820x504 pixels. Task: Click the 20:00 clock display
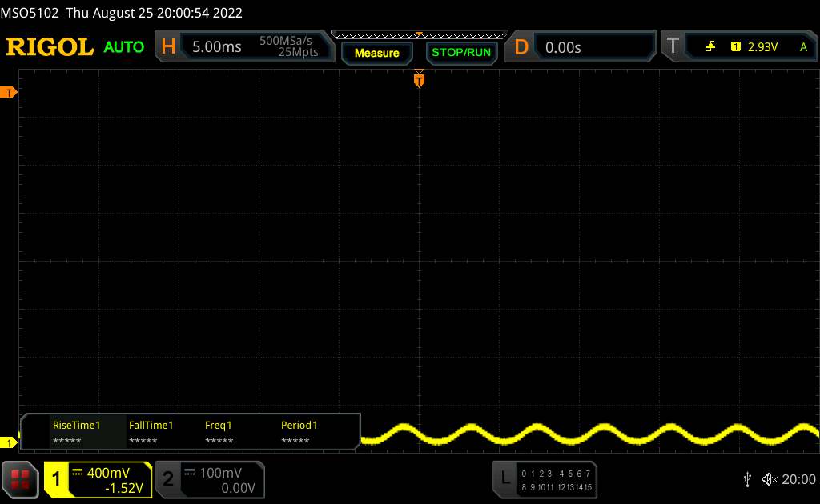coord(798,479)
